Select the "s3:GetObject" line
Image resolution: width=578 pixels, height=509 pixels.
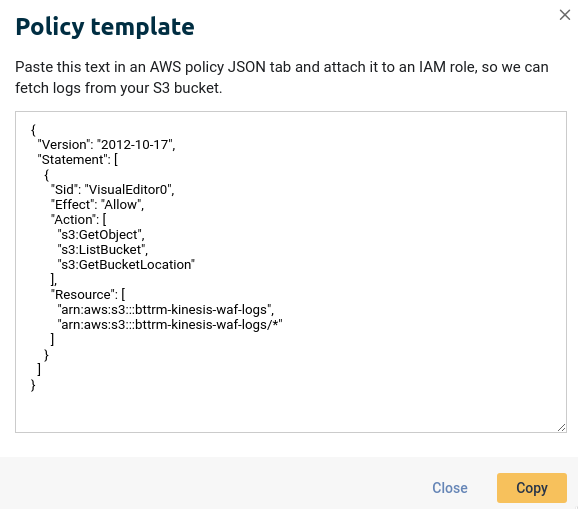[101, 234]
